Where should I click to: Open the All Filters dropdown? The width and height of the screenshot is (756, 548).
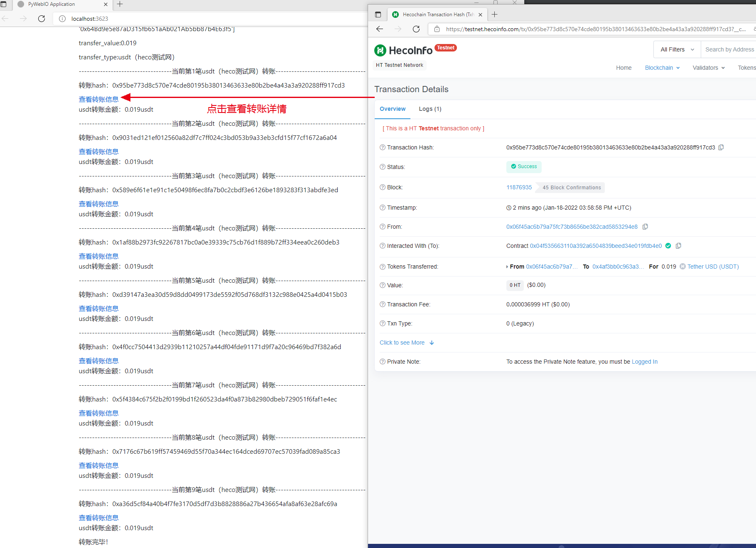677,49
